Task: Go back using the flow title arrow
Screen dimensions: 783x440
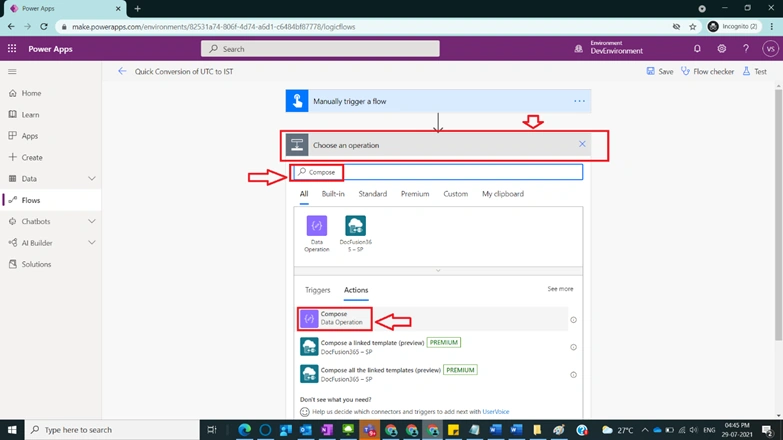Action: [122, 71]
